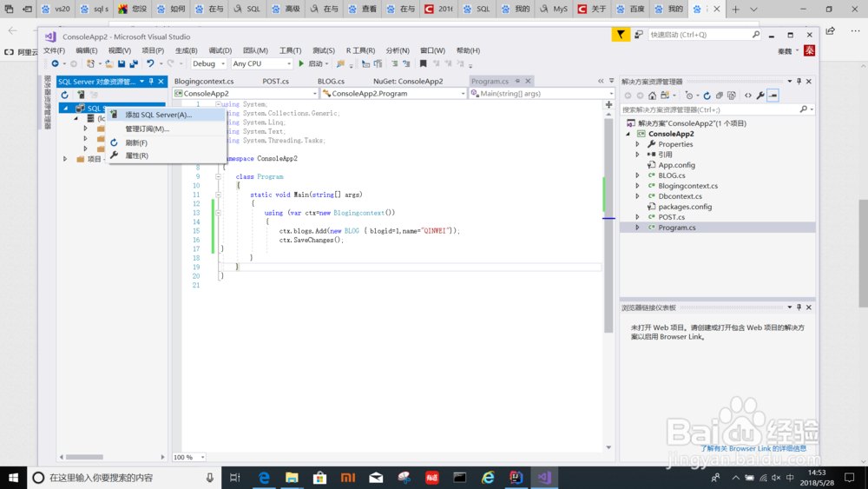Screen dimensions: 868x489
Task: Open File Explorer from the taskbar
Action: point(292,478)
